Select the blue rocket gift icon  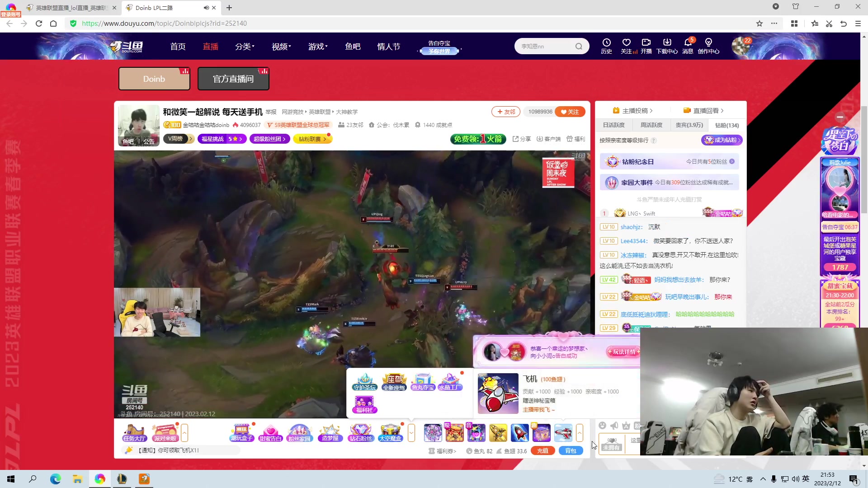pyautogui.click(x=519, y=433)
